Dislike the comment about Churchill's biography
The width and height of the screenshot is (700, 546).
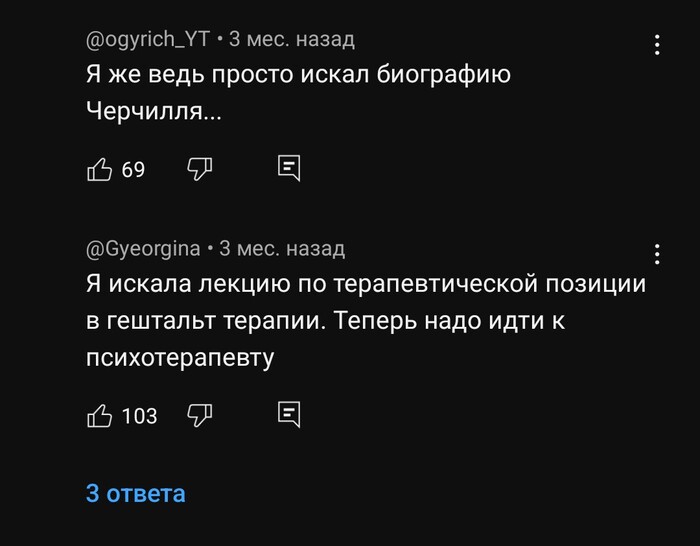(x=200, y=169)
